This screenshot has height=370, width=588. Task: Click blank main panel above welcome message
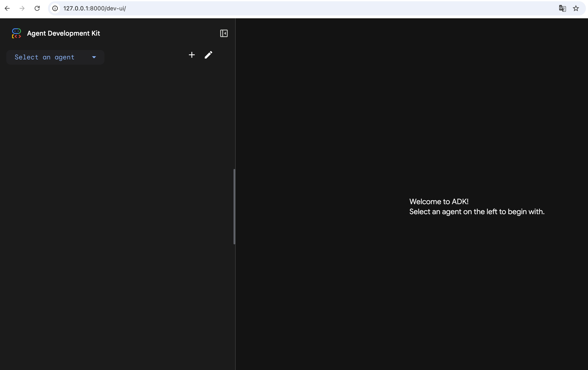[x=410, y=97]
